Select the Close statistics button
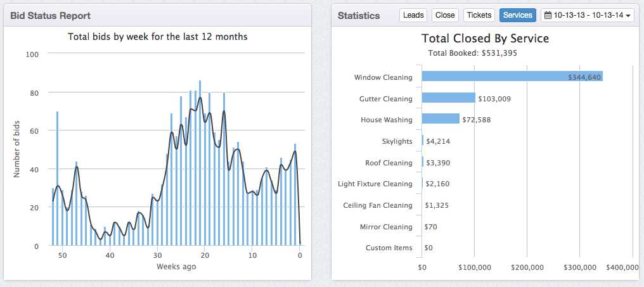Screen dimensions: 644x287 (445, 15)
